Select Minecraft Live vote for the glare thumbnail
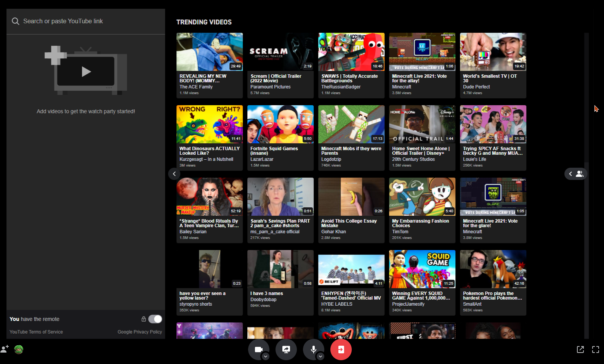 493,197
